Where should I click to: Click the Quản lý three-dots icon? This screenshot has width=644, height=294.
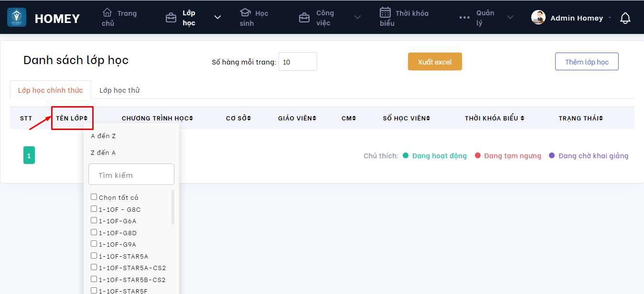[x=464, y=18]
